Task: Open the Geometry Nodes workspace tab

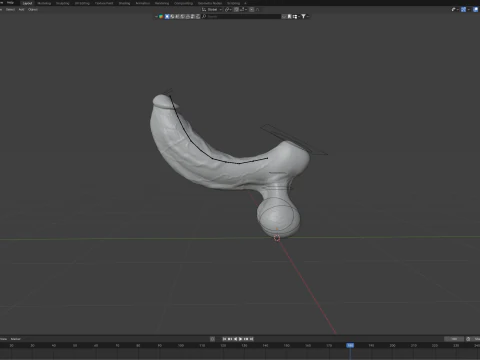Action: [210, 3]
